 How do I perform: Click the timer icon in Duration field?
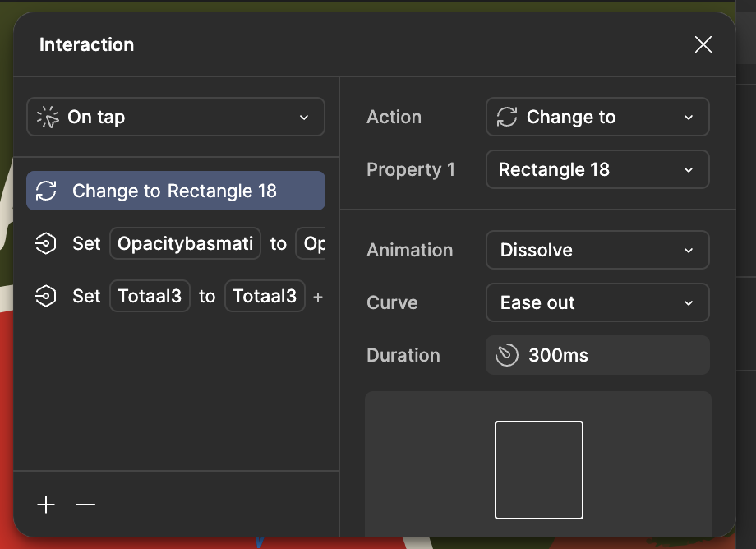coord(507,356)
